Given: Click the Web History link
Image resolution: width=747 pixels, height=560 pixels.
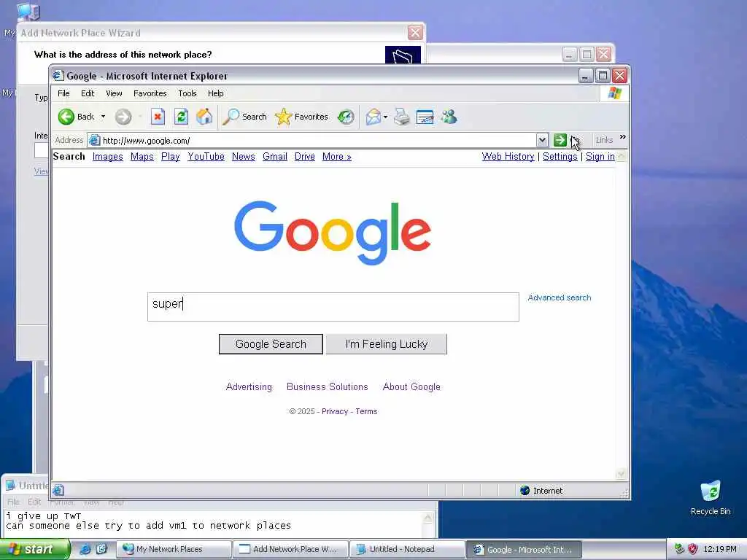Looking at the screenshot, I should [508, 157].
